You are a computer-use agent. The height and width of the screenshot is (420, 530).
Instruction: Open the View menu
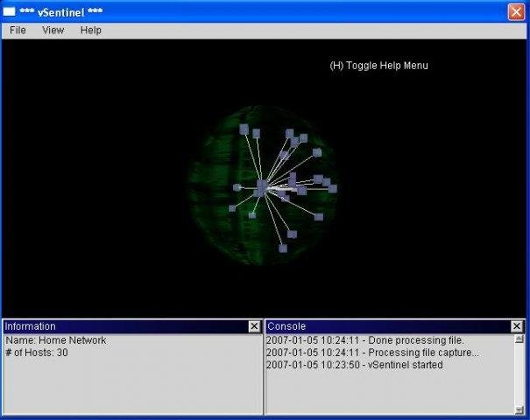53,31
